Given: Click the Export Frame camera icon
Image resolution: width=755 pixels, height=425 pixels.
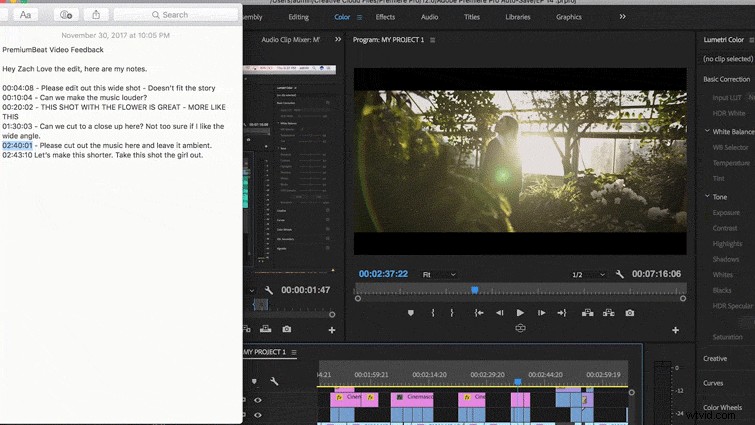Looking at the screenshot, I should (630, 313).
